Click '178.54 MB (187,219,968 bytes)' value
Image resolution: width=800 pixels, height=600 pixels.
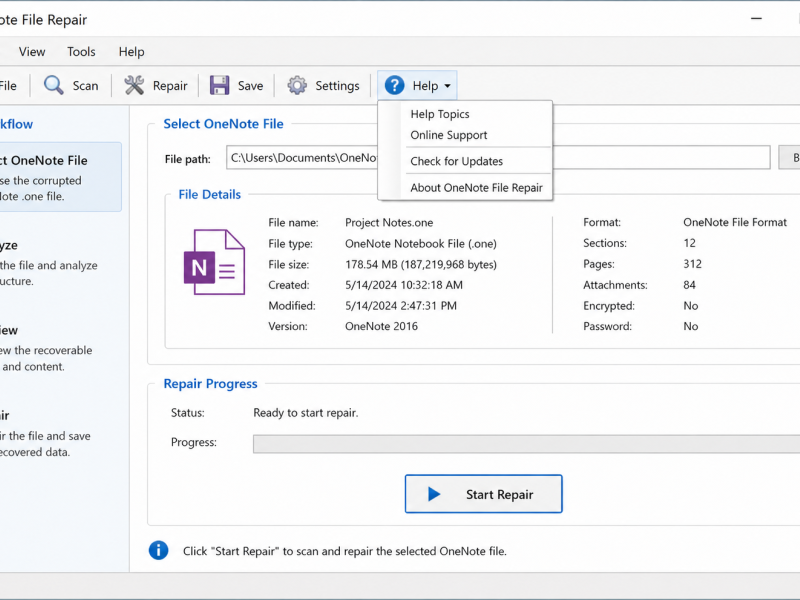421,264
